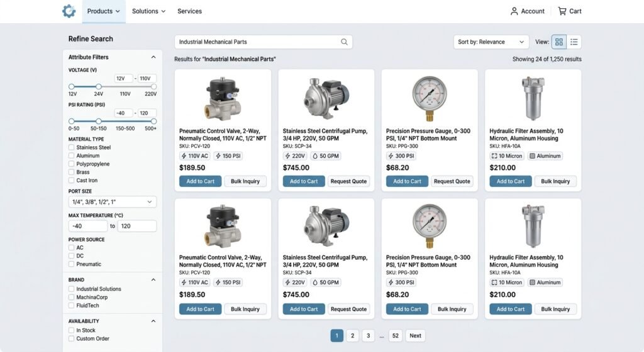Click first row pump 220V tag
Image resolution: width=644 pixels, height=352 pixels.
(x=295, y=156)
